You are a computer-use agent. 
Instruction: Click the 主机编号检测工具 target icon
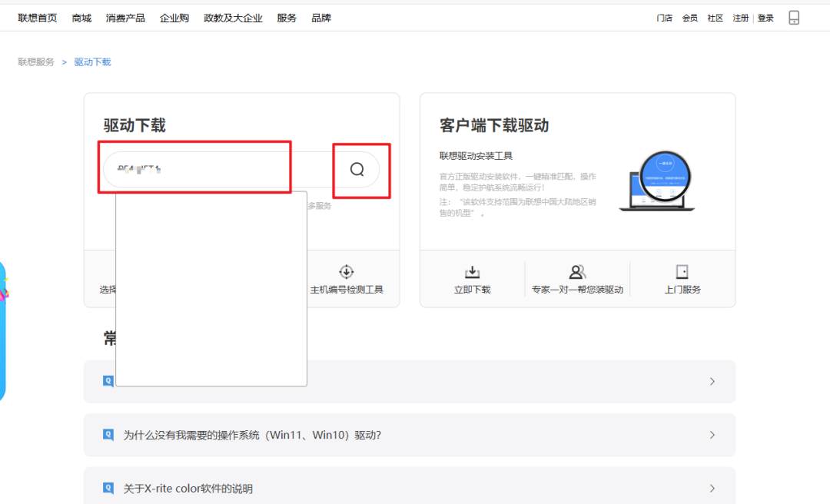pos(346,271)
